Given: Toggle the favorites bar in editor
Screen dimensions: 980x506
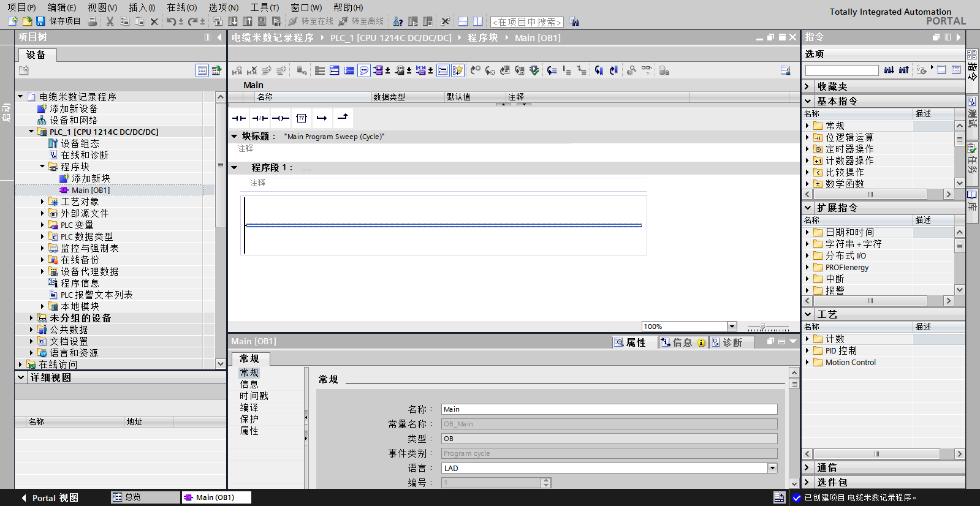Looking at the screenshot, I should [458, 71].
